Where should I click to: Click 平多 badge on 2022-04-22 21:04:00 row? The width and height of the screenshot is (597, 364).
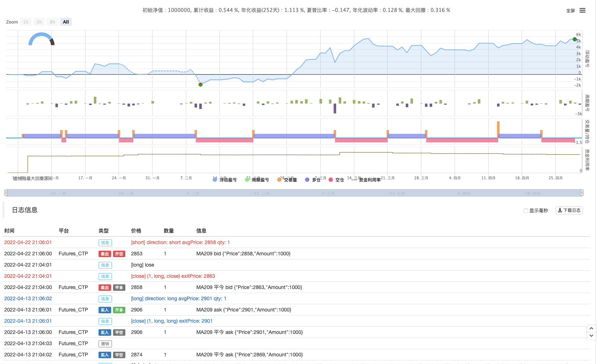119,288
